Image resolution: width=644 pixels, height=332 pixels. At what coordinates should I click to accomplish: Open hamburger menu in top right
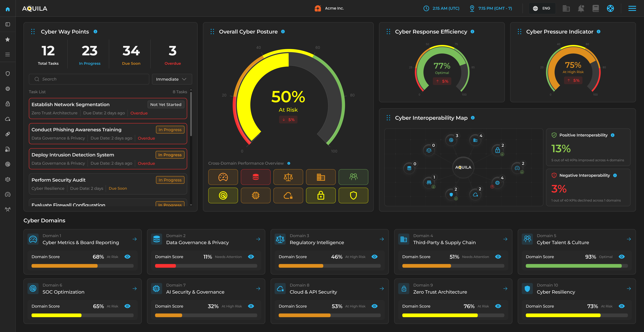point(632,9)
